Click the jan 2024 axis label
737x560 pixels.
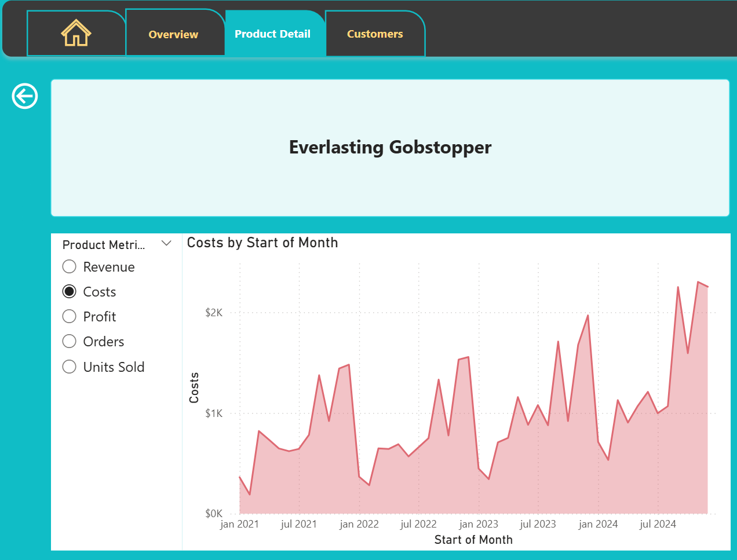coord(599,524)
